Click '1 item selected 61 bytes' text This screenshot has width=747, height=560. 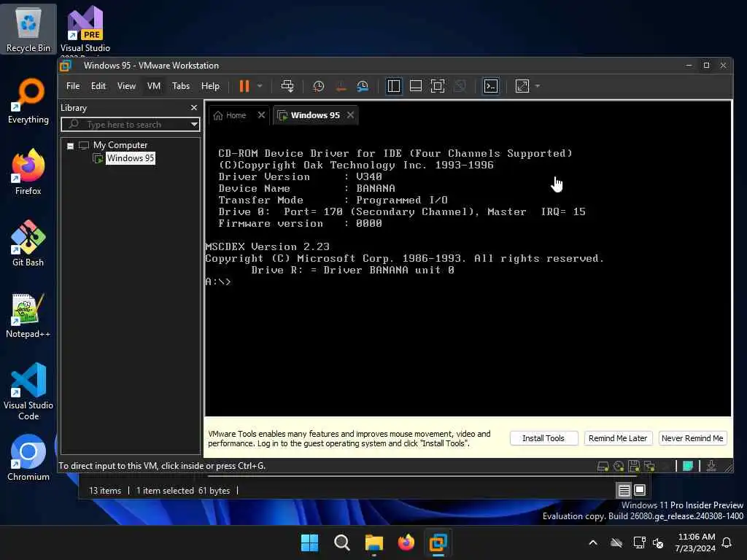(x=183, y=491)
